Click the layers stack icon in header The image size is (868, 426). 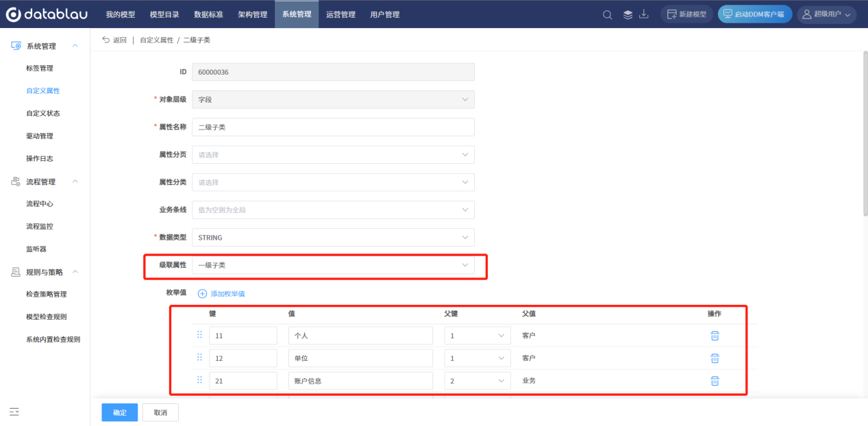click(x=628, y=14)
